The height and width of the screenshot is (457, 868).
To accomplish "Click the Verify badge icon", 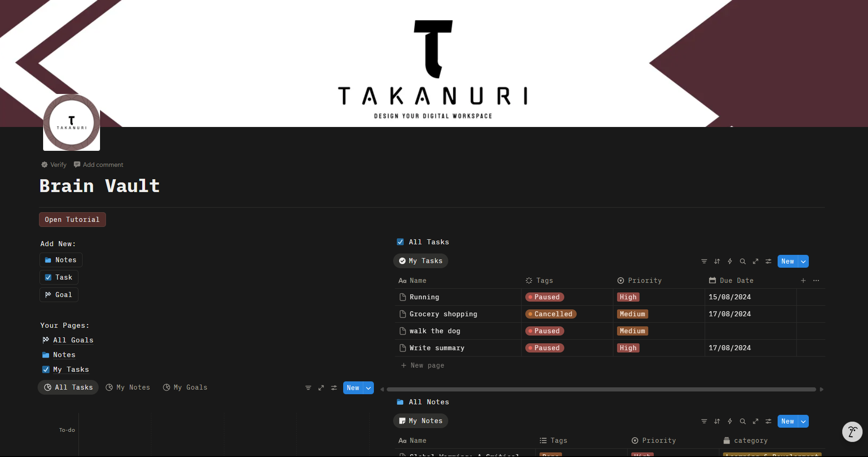I will click(45, 165).
